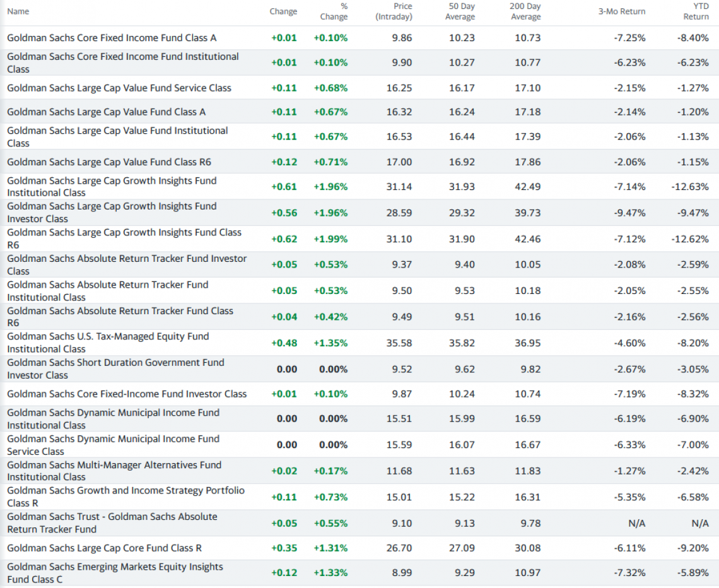Open Large Cap Core Fund Class R
The width and height of the screenshot is (719, 588).
click(x=104, y=548)
